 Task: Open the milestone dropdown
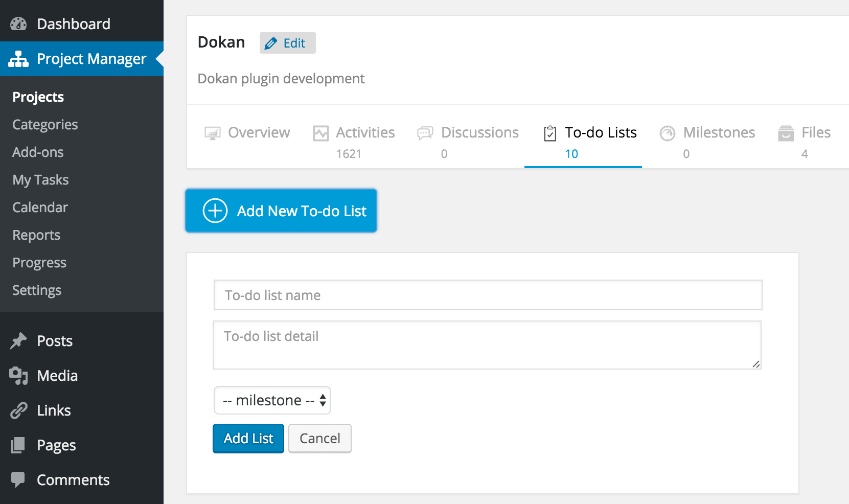[272, 400]
